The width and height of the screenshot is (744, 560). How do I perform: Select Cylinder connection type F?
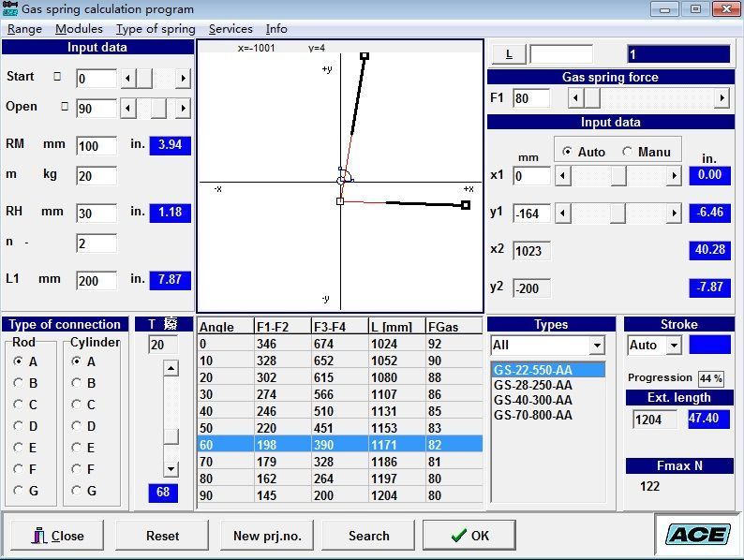pos(76,469)
